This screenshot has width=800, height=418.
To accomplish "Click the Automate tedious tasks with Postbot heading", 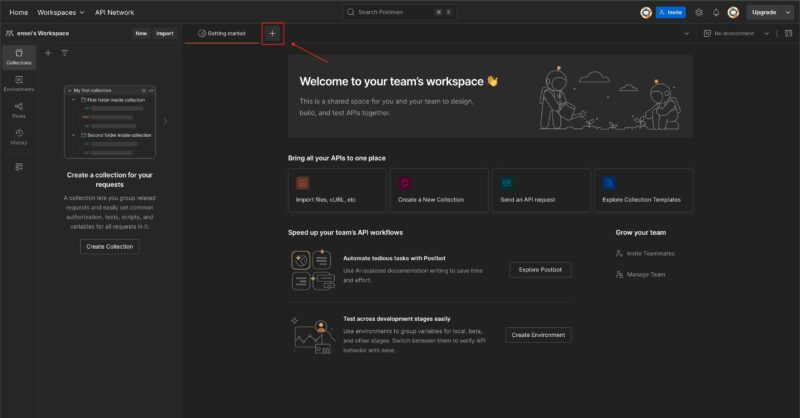I will click(394, 258).
